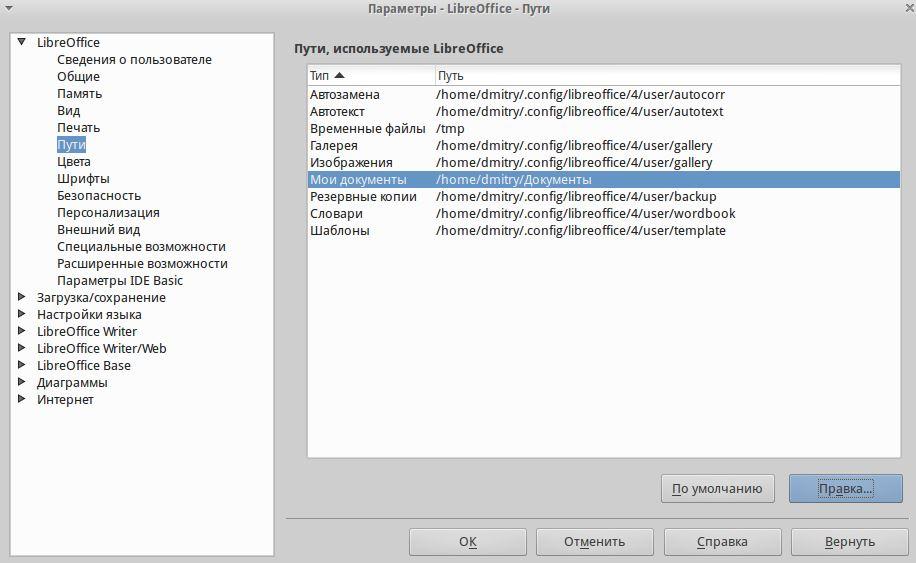Select the Словари path row
Screen dimensions: 916x563
coord(603,213)
